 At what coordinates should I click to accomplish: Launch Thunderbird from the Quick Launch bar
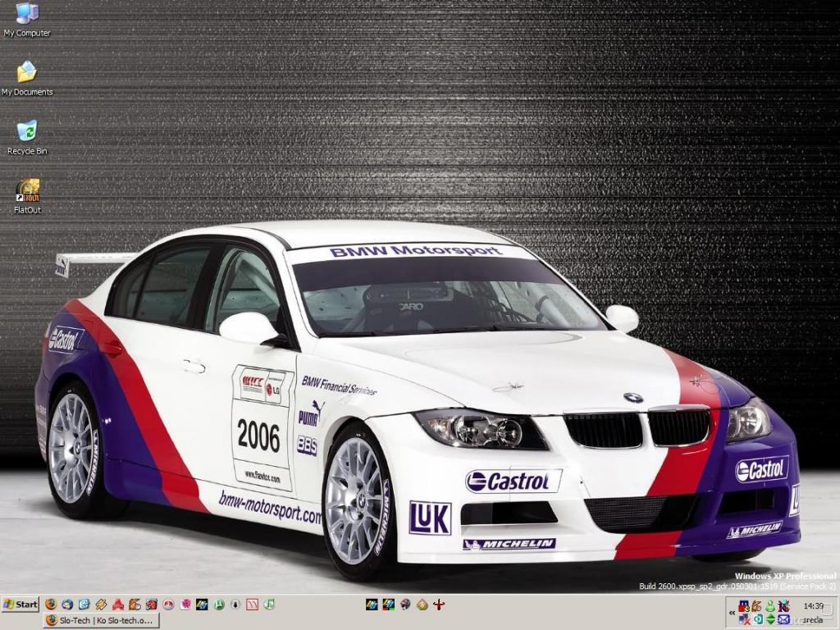[x=67, y=605]
